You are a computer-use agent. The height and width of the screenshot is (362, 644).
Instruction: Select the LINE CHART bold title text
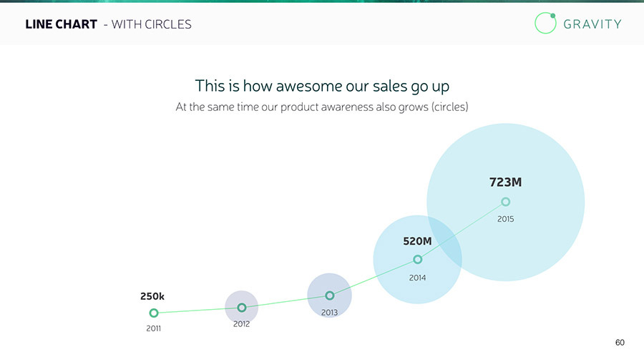coord(61,24)
